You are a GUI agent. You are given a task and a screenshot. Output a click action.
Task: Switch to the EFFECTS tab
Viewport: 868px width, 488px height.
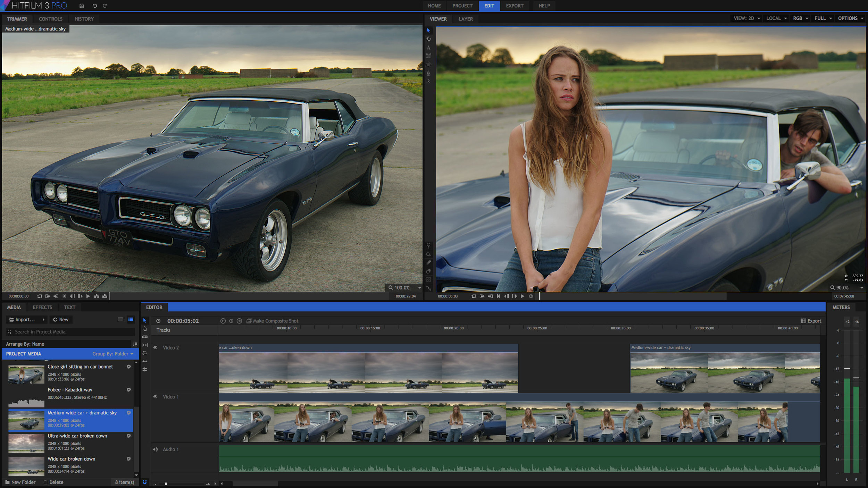tap(42, 307)
